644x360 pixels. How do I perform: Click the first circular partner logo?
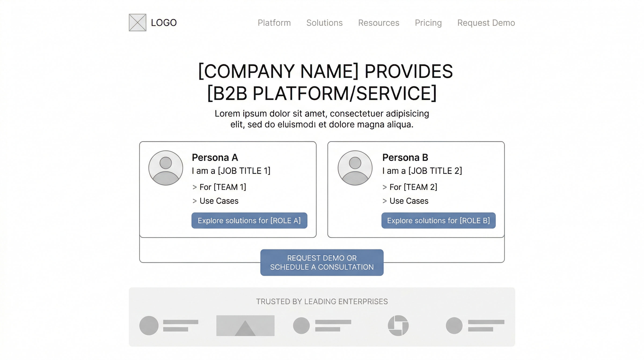(x=149, y=325)
